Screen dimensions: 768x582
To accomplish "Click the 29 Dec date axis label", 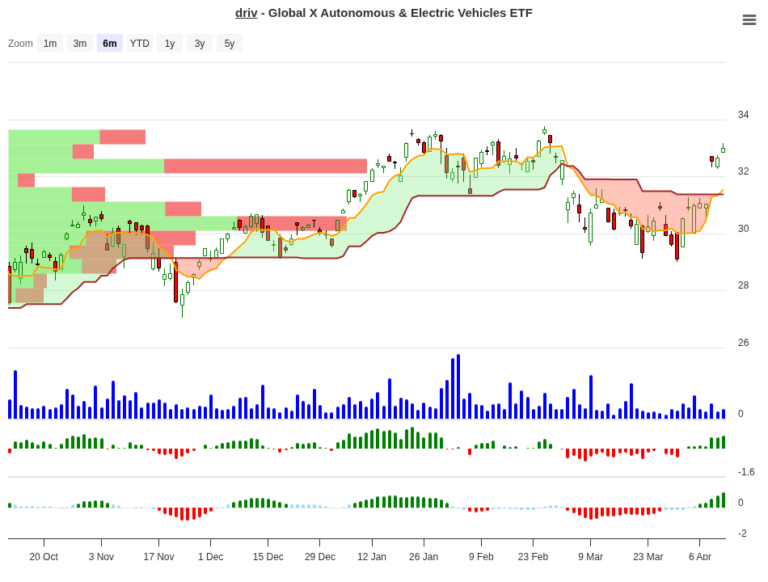I will [320, 557].
